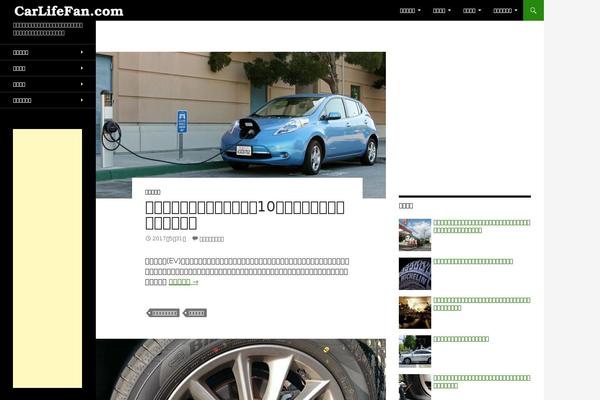Screen dimensions: 600x400
Task: Open the second left sidebar menu item
Action: (48, 69)
